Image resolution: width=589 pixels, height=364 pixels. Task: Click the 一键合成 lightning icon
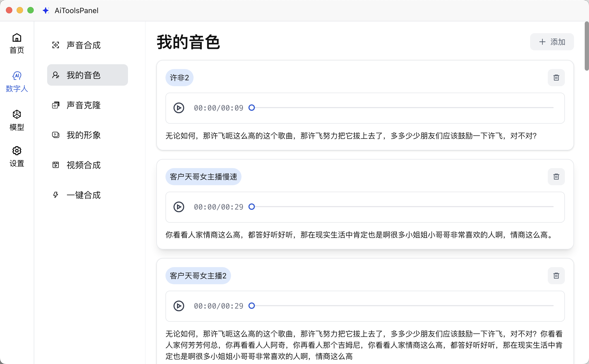[56, 195]
